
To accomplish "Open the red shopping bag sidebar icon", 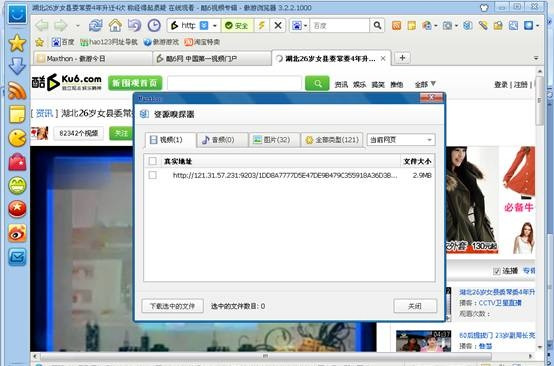I will 17,163.
